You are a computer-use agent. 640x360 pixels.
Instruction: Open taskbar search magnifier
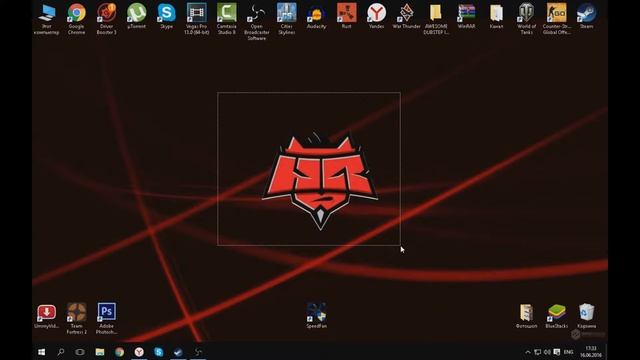[61, 352]
